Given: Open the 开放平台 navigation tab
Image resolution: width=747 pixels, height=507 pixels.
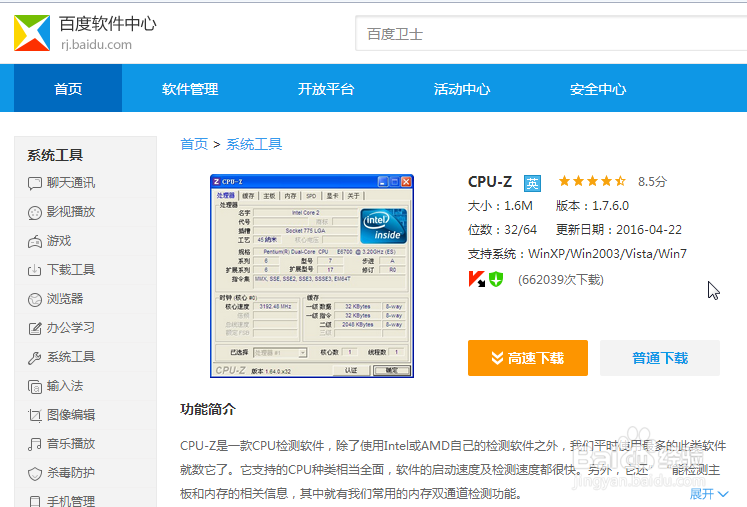Looking at the screenshot, I should [x=326, y=89].
